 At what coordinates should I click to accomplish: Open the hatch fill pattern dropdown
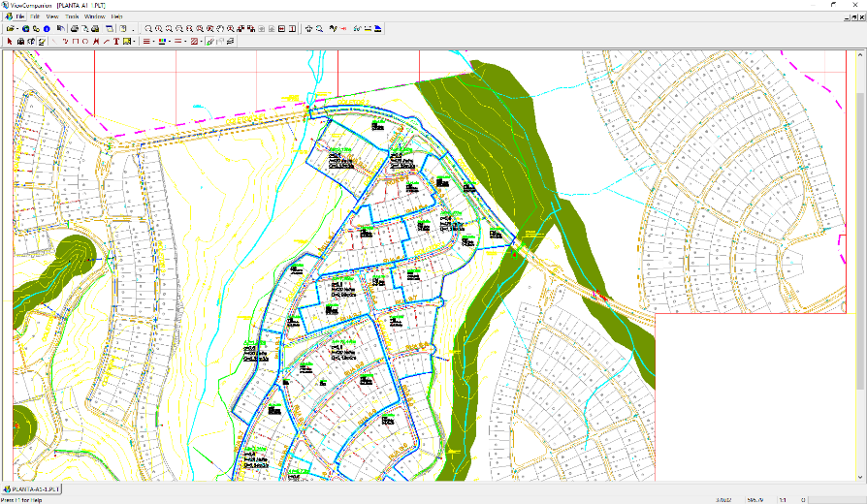tap(201, 42)
